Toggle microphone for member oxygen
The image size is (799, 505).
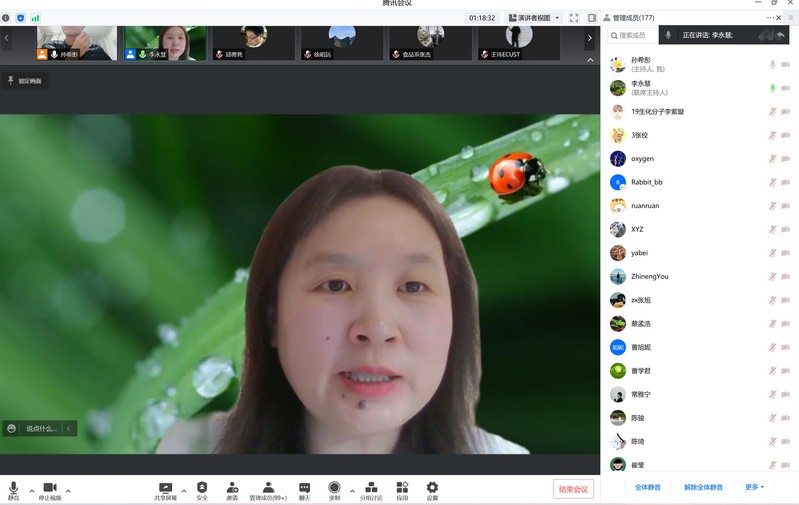click(x=772, y=159)
